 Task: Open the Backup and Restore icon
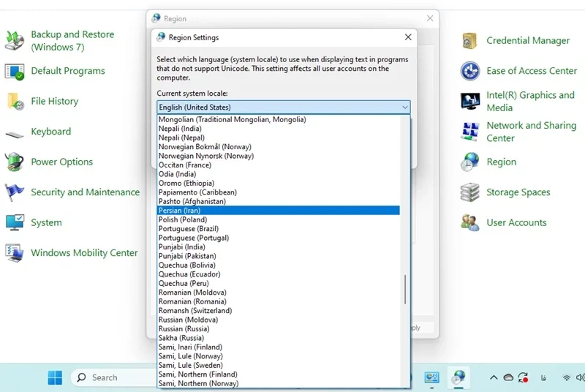(15, 40)
